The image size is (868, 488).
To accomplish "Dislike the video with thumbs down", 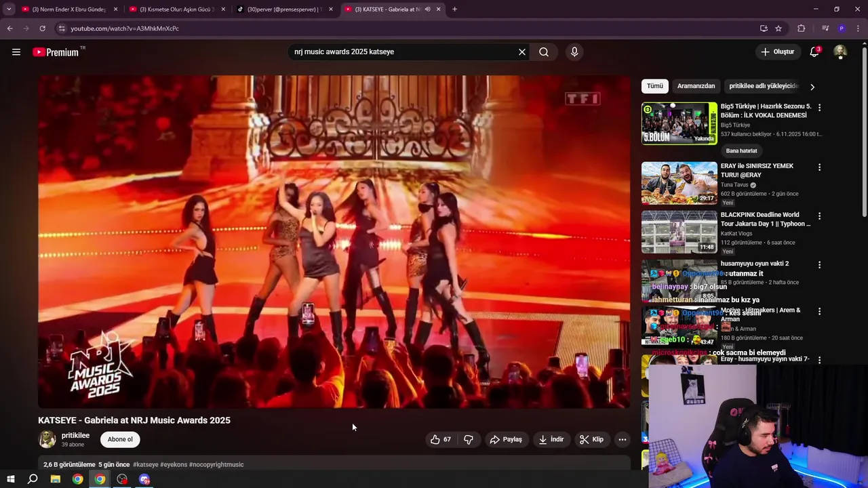I will 469,439.
